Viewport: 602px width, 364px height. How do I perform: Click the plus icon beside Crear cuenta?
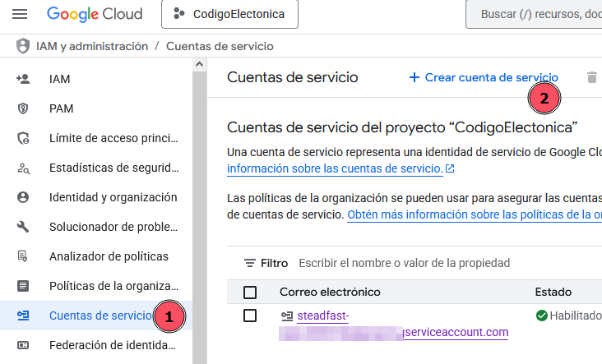(414, 77)
